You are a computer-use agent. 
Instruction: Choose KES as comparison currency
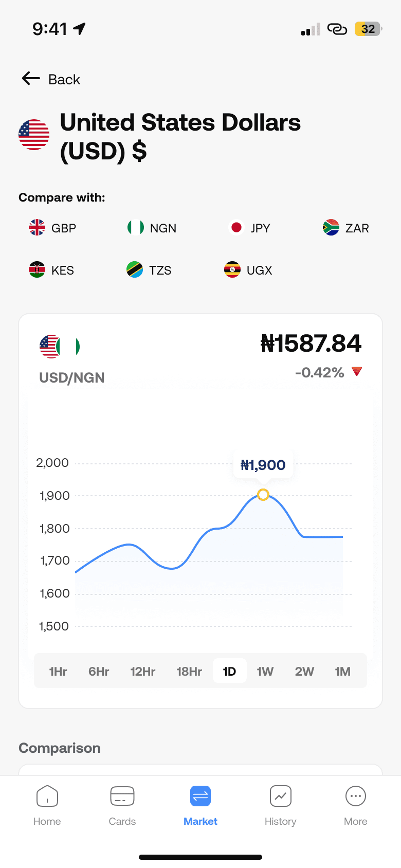51,269
